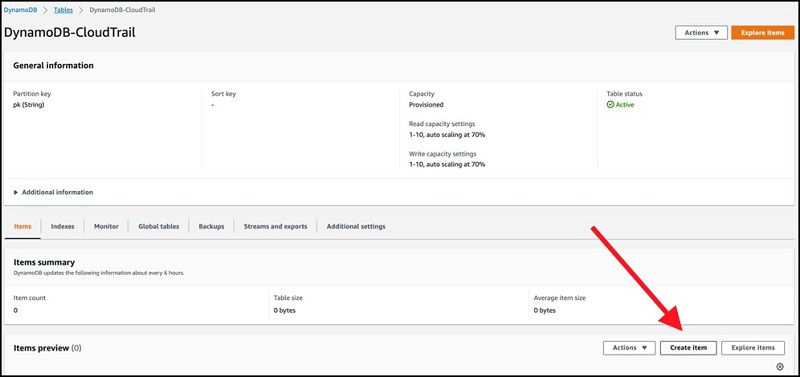Go to the DynamoDB breadcrumb link
Viewport: 800px width, 377px height.
point(20,10)
